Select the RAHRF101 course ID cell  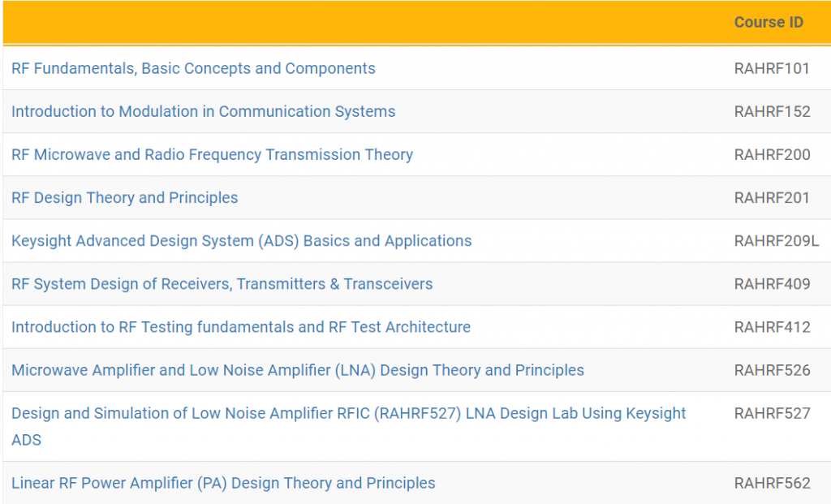point(772,69)
